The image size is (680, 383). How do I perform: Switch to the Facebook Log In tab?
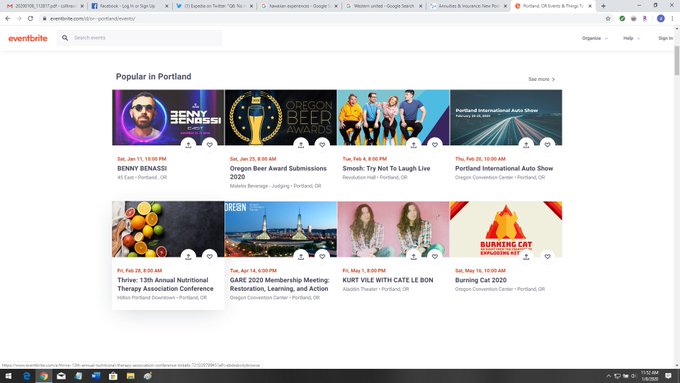click(x=130, y=6)
